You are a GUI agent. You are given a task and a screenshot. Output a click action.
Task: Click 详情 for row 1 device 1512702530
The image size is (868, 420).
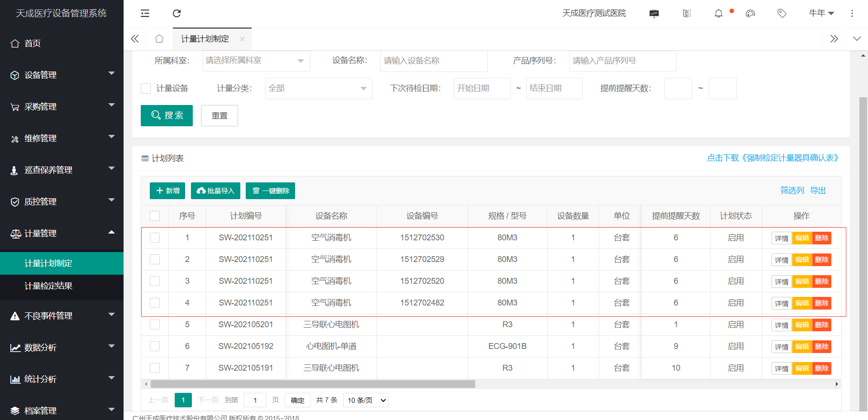[782, 238]
